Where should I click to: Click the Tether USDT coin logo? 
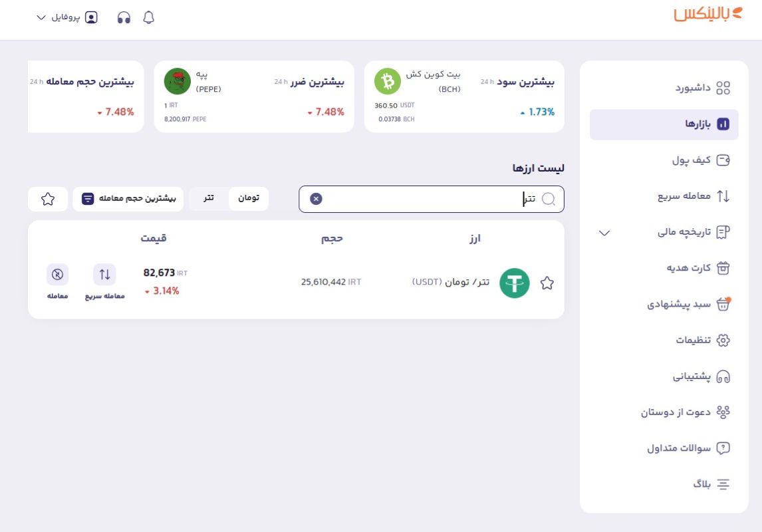515,283
